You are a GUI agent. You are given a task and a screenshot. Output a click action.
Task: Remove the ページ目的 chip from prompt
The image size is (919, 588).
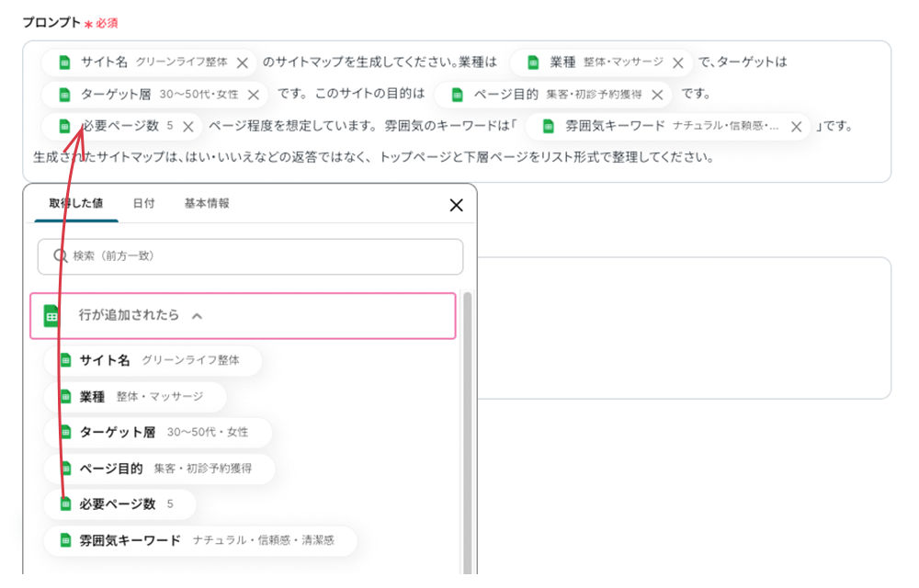click(657, 96)
